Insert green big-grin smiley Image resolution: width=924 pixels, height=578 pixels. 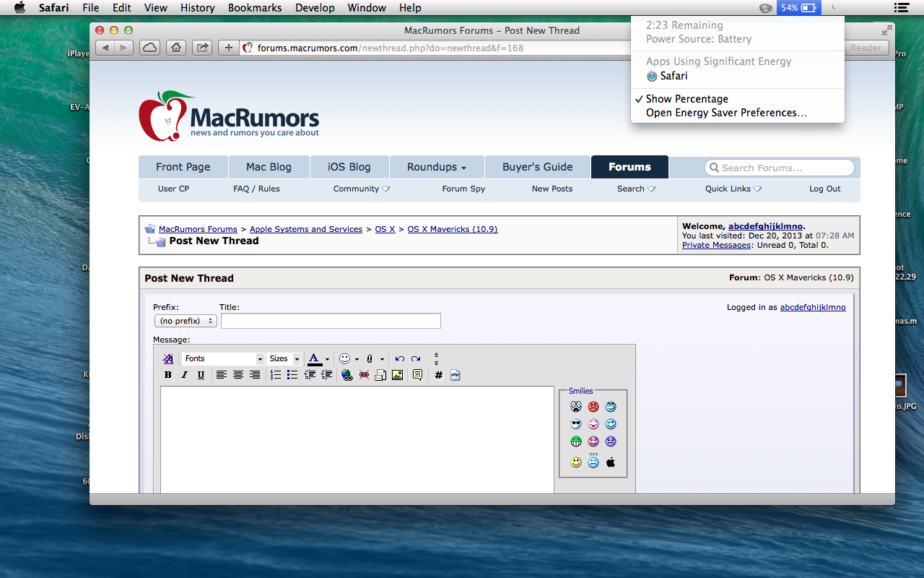(x=575, y=441)
